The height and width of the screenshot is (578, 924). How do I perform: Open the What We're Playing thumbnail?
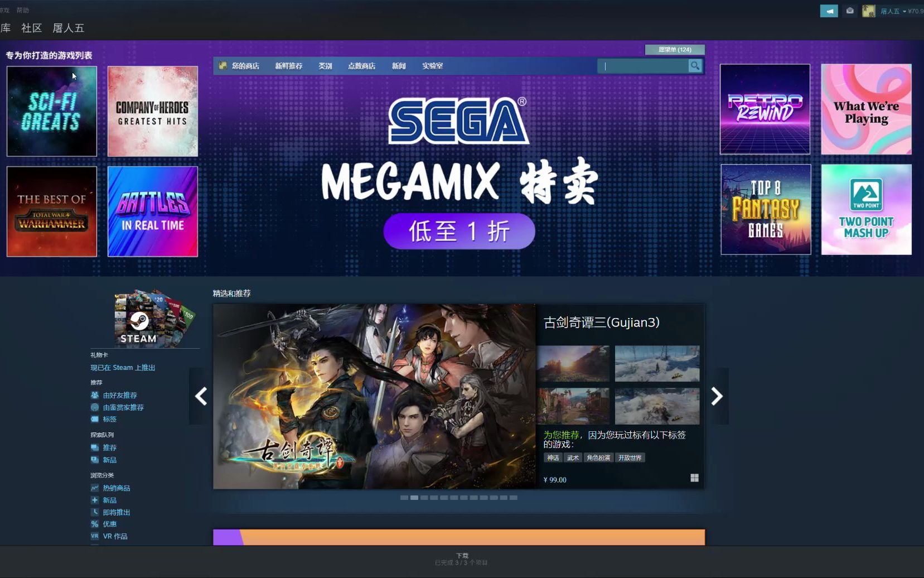coord(867,109)
